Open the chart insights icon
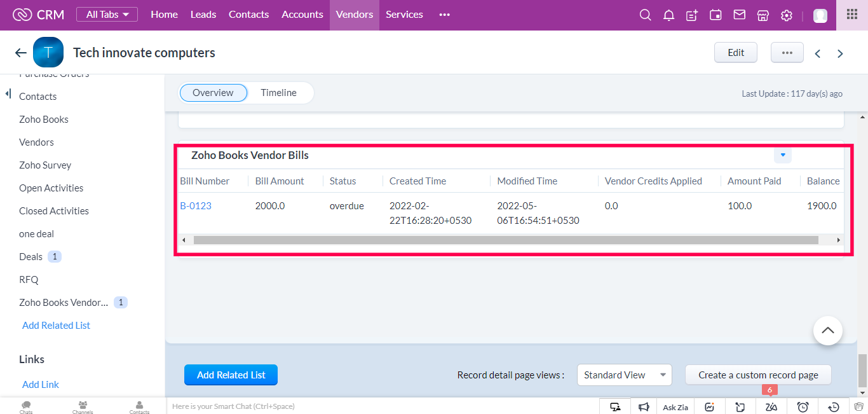 coord(710,407)
